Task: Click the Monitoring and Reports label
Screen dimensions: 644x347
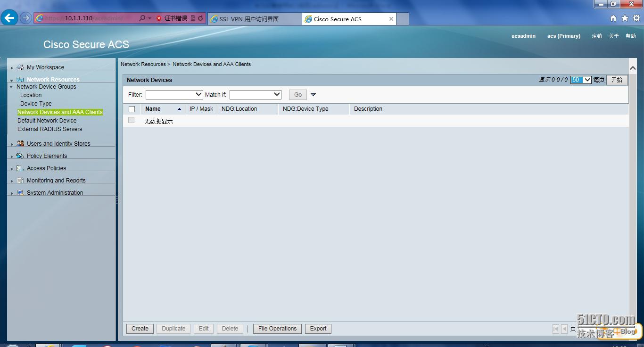Action: tap(56, 181)
